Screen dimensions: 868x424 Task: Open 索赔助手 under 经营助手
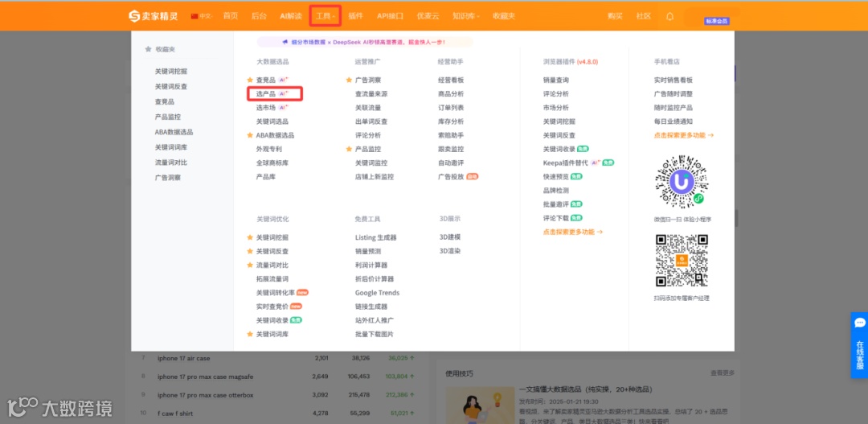coord(451,135)
